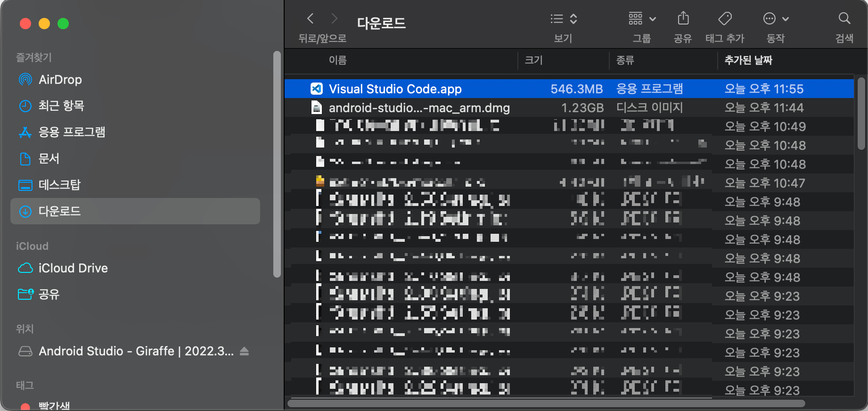This screenshot has height=411, width=868.
Task: Select android-studio...-mac_arm.dmg file
Action: (569, 107)
